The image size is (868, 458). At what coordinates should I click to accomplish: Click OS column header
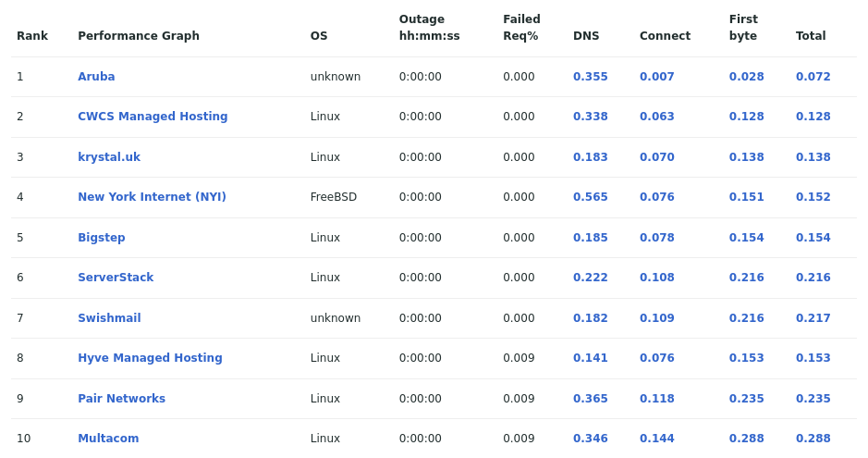tap(319, 35)
